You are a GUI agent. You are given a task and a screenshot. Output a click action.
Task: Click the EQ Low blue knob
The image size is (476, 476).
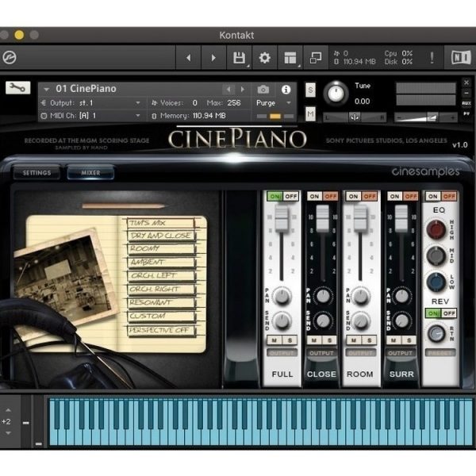point(436,282)
